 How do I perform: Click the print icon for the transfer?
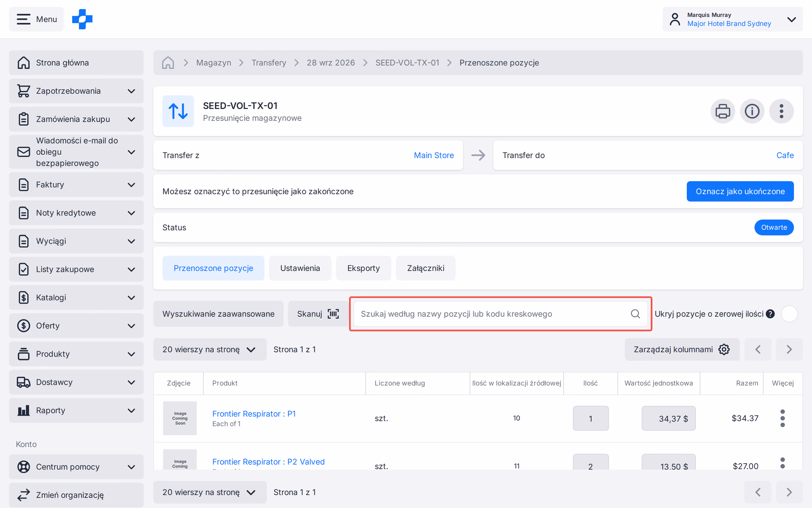(722, 111)
